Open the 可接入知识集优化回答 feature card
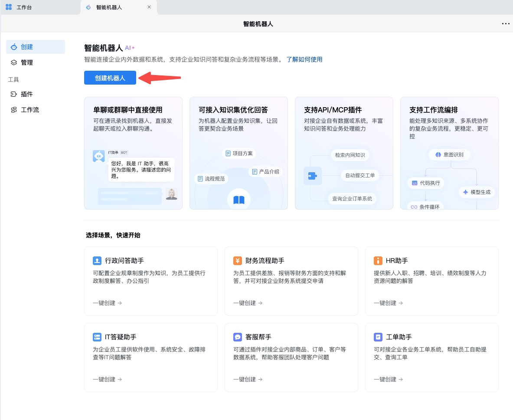 (x=239, y=153)
